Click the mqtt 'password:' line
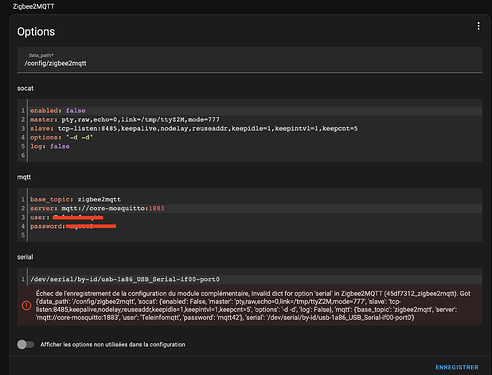 pyautogui.click(x=255, y=226)
